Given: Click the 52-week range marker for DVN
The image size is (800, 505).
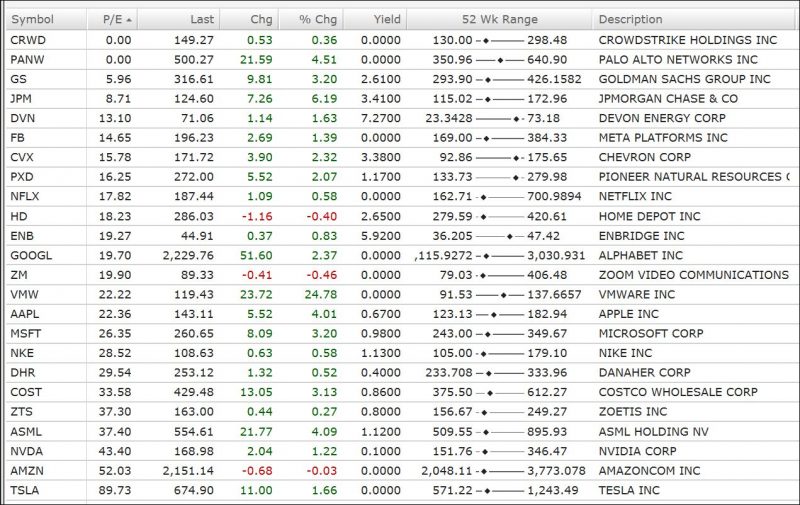Looking at the screenshot, I should click(516, 118).
